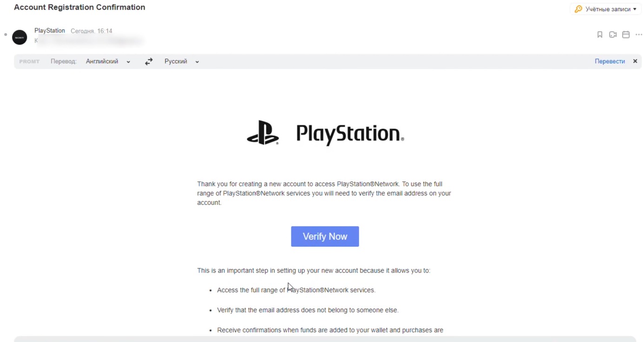Click the PlayStation logo image

point(325,133)
